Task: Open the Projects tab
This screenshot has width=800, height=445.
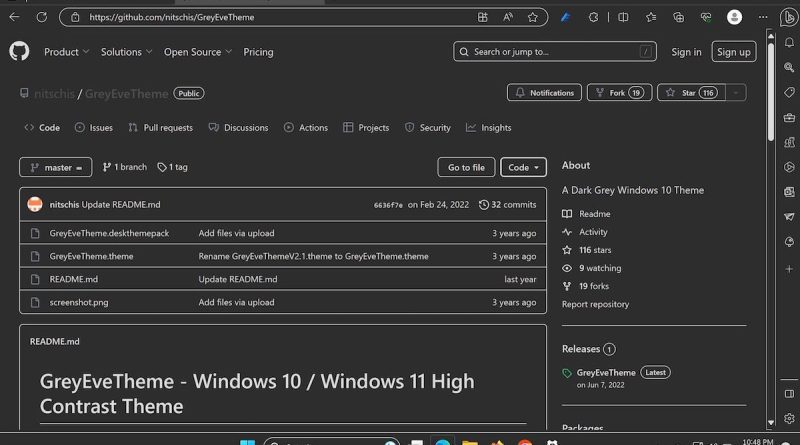Action: (366, 128)
